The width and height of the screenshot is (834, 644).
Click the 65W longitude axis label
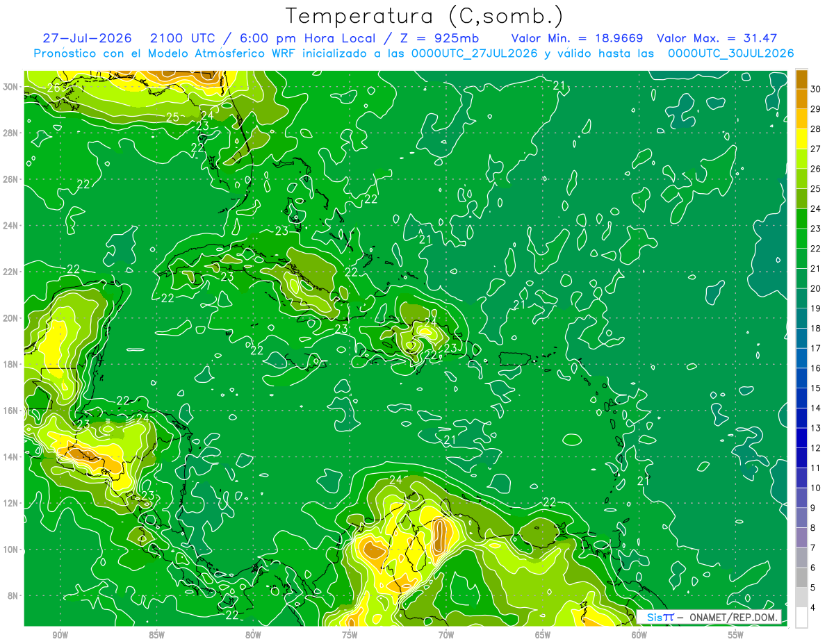[x=543, y=635]
